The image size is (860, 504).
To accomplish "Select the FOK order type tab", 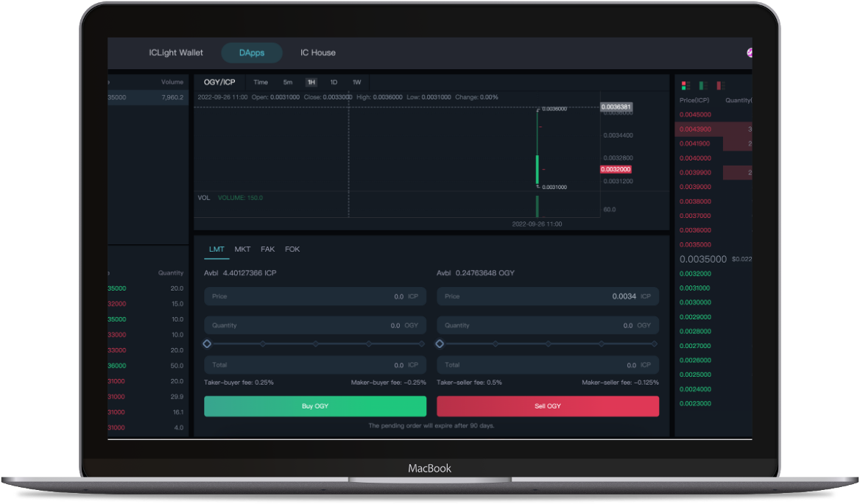I will tap(292, 249).
